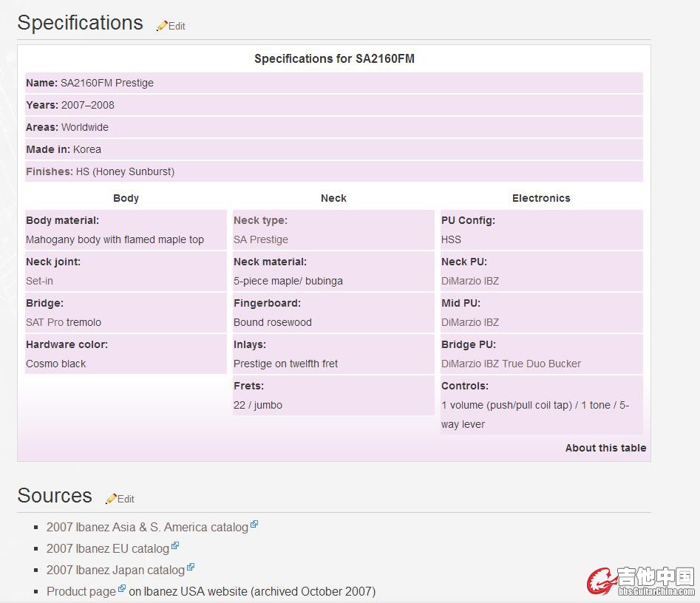This screenshot has width=700, height=603.
Task: Select the 'HS (Honey Sunburst)' finish value
Action: (x=126, y=171)
